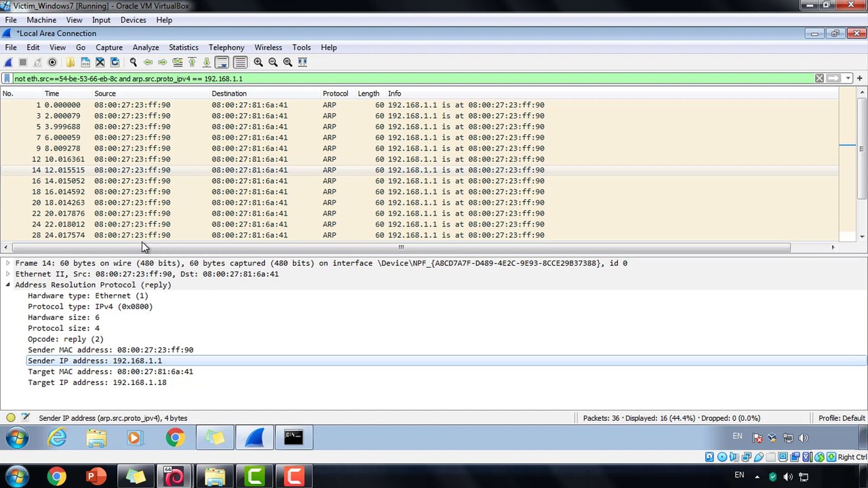Stop the running packet capture
Screen dimensions: 868x488
click(22, 62)
